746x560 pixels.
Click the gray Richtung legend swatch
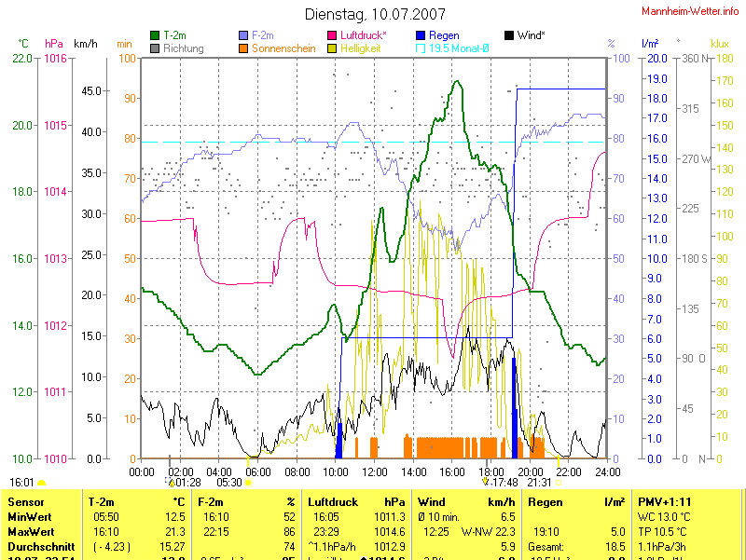155,48
